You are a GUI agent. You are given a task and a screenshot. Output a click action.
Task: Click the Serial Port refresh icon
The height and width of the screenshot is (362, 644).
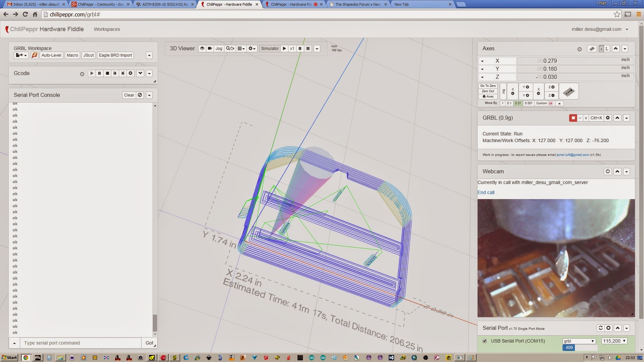pos(600,328)
